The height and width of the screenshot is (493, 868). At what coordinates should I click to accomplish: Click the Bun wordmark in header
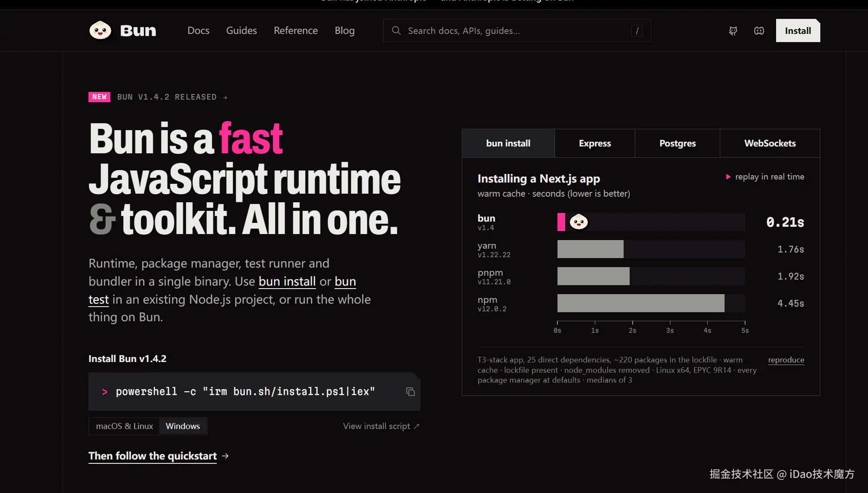138,30
